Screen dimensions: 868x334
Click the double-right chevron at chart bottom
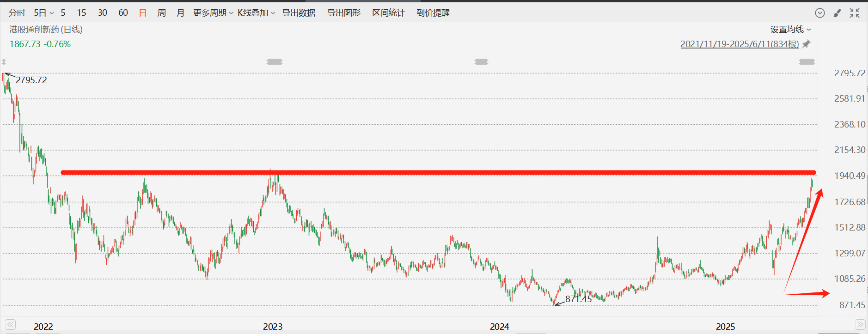[860, 324]
